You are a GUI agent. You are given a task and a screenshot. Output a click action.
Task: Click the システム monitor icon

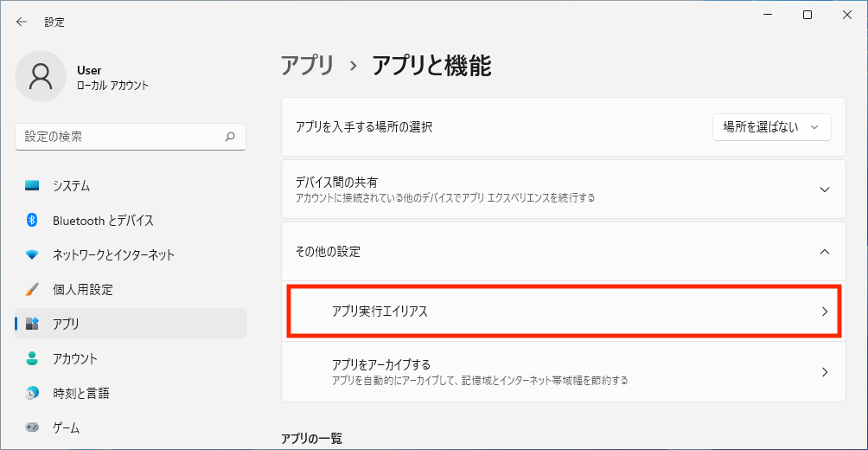coord(32,186)
